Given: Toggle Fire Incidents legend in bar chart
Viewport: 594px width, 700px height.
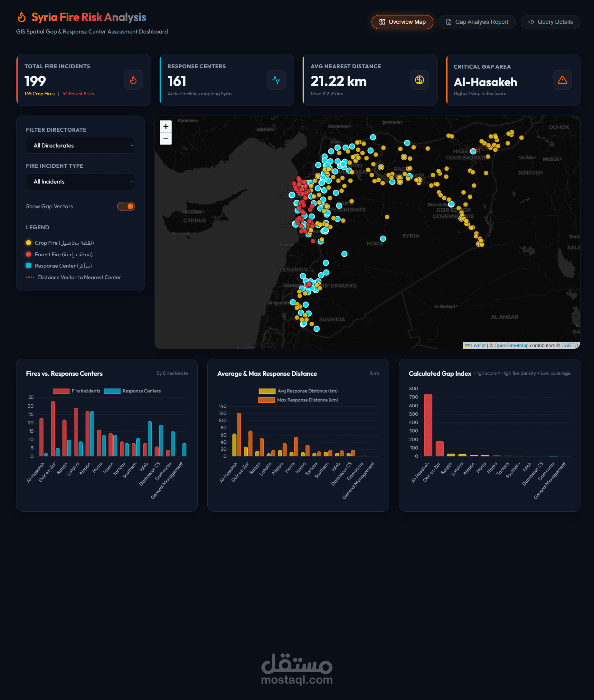Looking at the screenshot, I should pos(76,391).
